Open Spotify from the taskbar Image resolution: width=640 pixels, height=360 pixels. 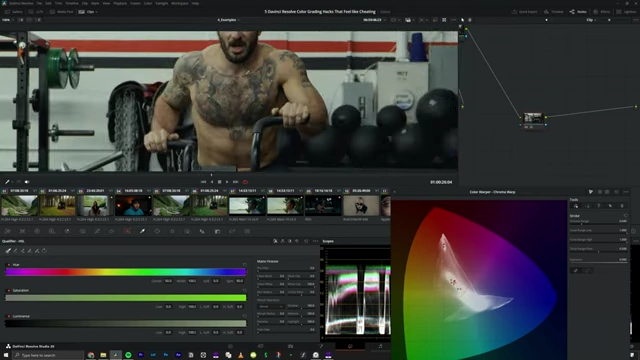pos(128,355)
